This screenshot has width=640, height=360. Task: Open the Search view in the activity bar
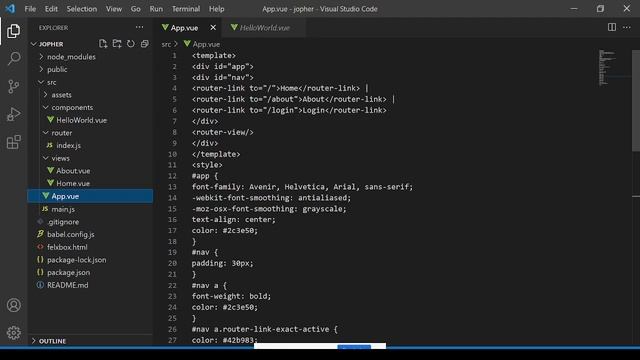pyautogui.click(x=13, y=58)
